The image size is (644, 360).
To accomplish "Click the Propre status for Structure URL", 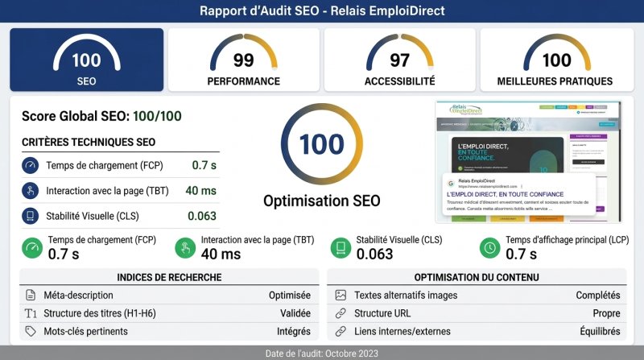I will pyautogui.click(x=606, y=313).
